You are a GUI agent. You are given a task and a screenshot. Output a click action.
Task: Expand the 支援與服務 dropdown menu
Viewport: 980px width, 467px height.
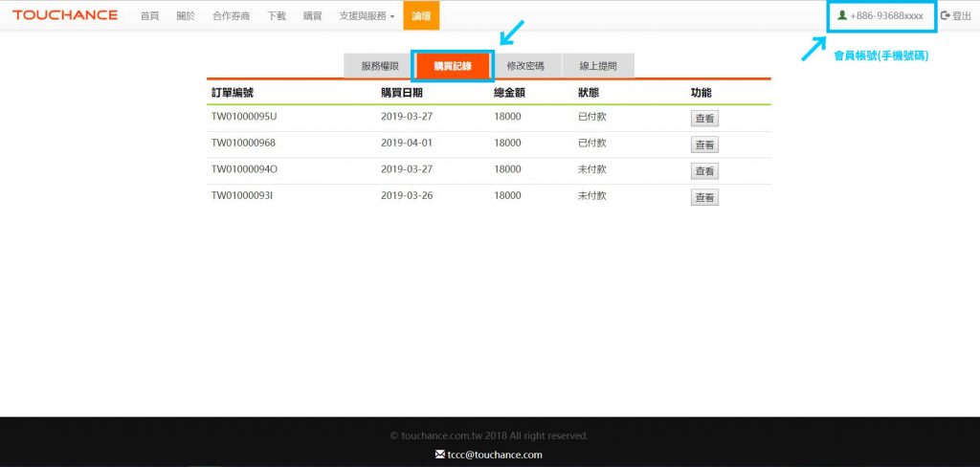click(367, 15)
